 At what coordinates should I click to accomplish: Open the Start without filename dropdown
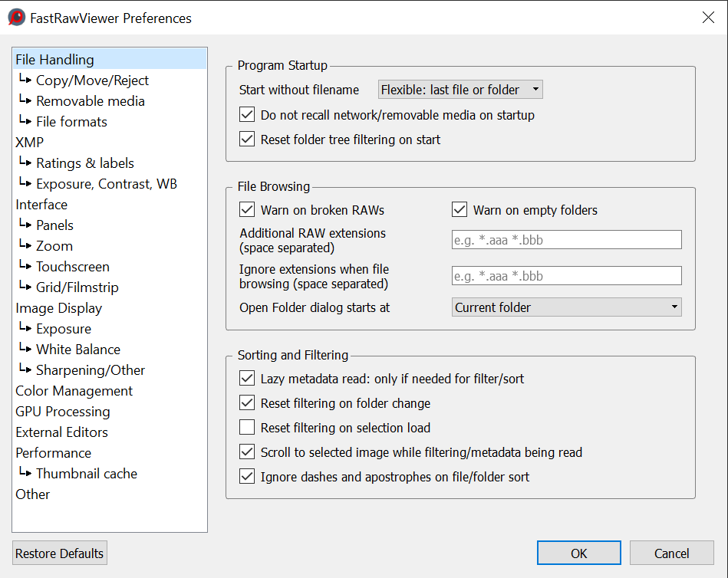[x=460, y=89]
